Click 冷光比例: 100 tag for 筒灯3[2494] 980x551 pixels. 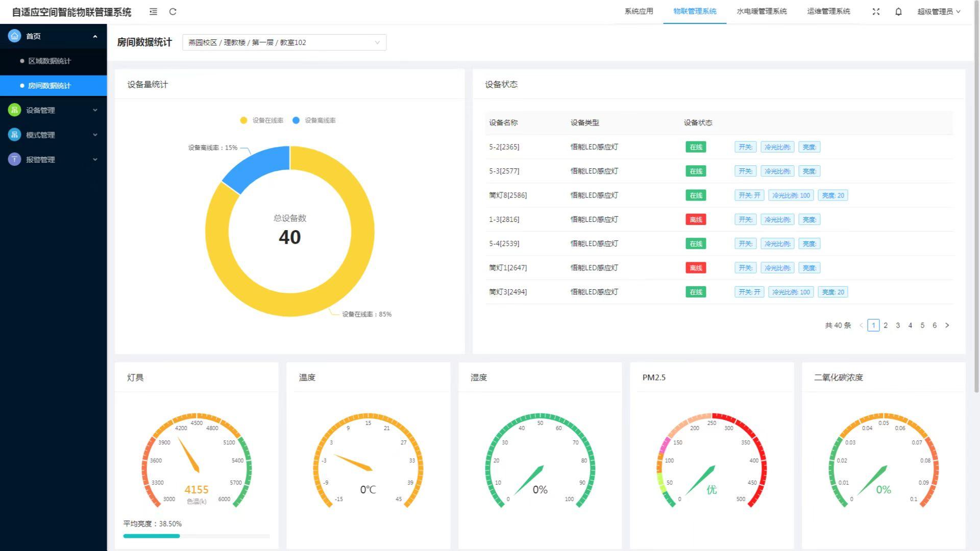coord(791,292)
